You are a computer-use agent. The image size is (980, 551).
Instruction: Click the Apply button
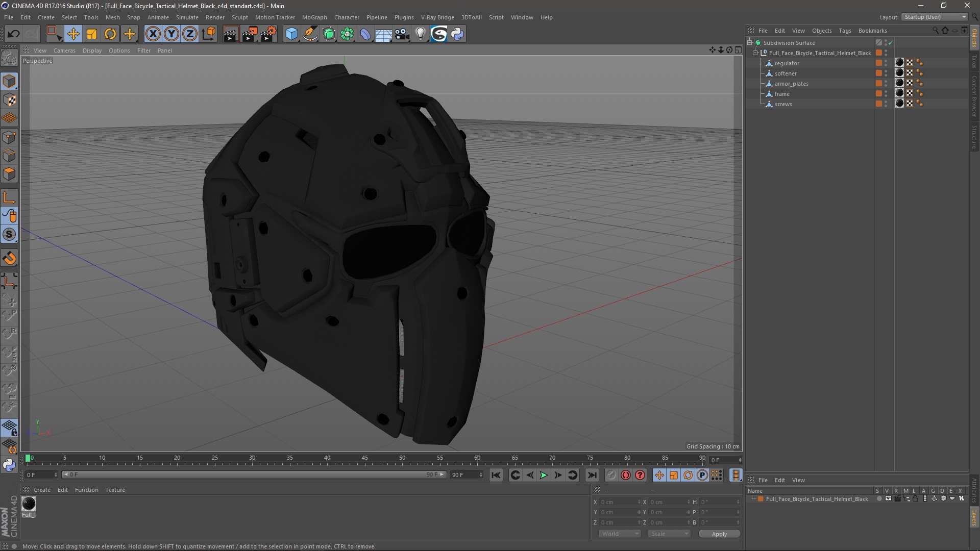(719, 534)
